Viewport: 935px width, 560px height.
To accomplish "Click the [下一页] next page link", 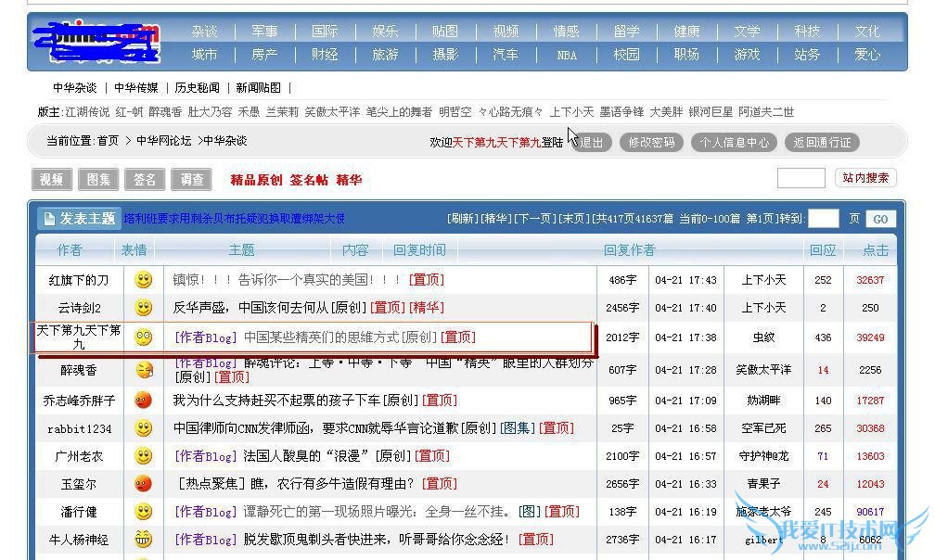I will (x=535, y=219).
